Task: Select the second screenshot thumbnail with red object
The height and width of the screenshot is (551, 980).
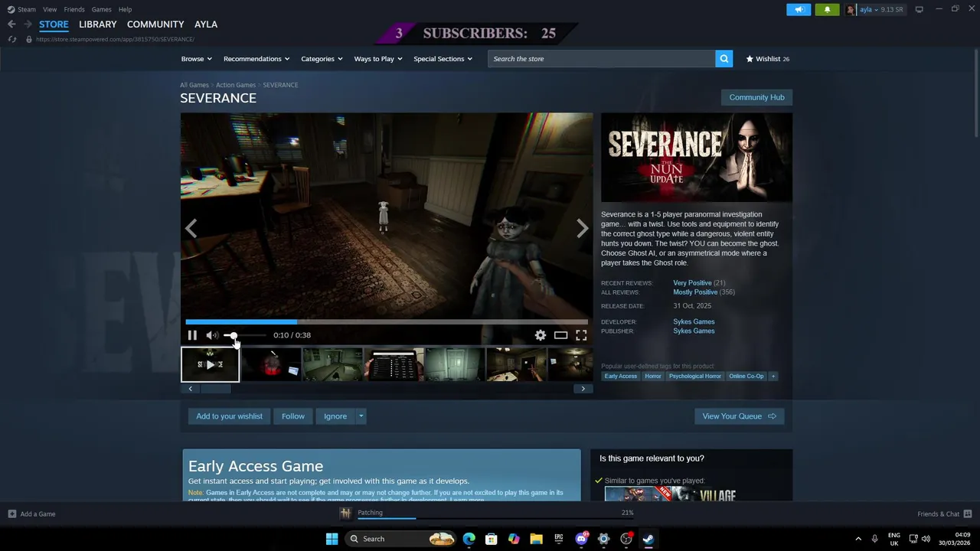Action: click(271, 364)
